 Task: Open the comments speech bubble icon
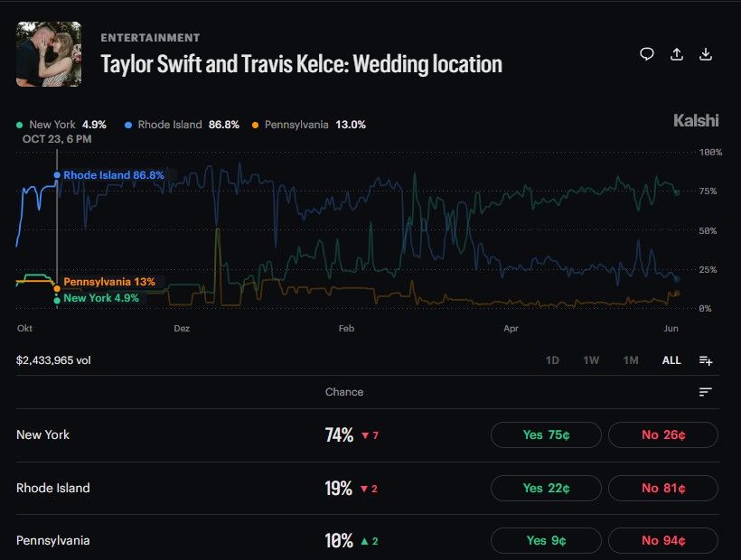click(646, 54)
